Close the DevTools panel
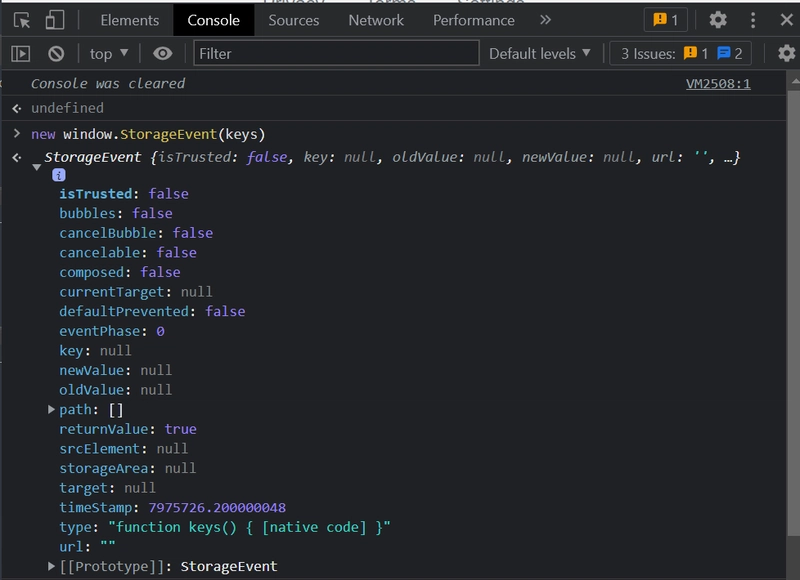 [786, 20]
